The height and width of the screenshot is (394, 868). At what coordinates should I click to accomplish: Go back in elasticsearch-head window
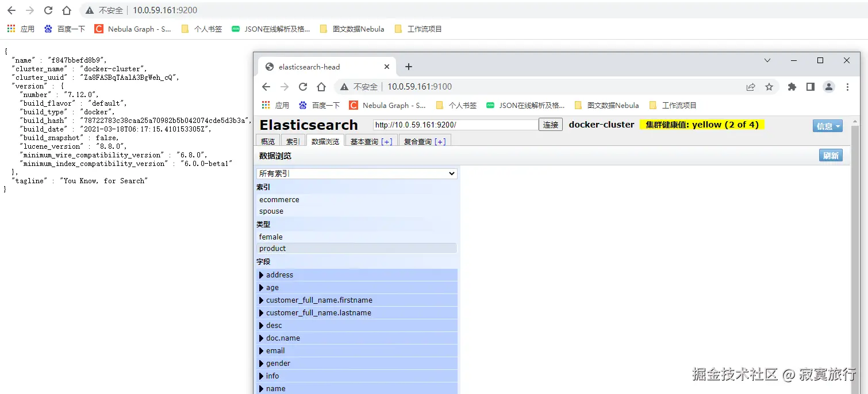point(266,87)
